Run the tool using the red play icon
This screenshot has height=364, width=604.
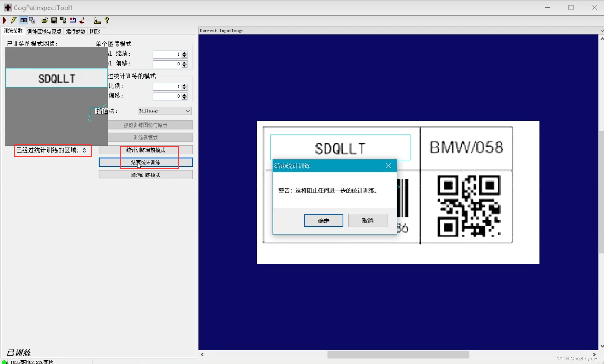pyautogui.click(x=5, y=20)
